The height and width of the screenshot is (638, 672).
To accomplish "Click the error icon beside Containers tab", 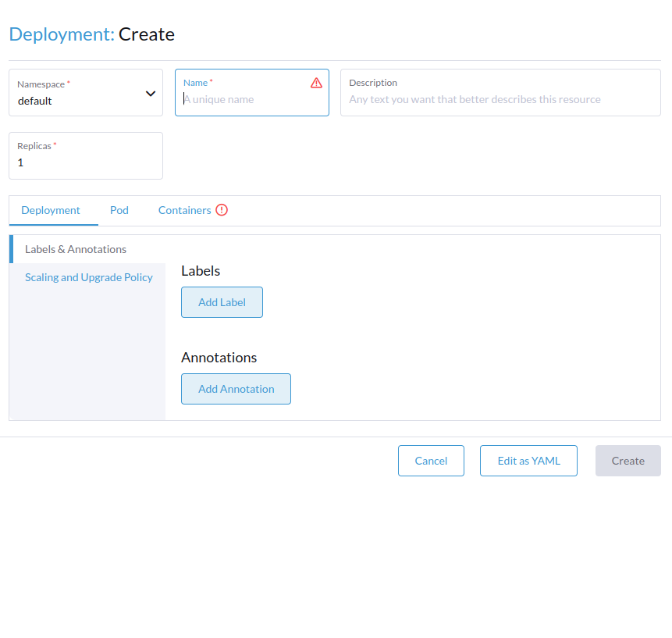I will [221, 209].
